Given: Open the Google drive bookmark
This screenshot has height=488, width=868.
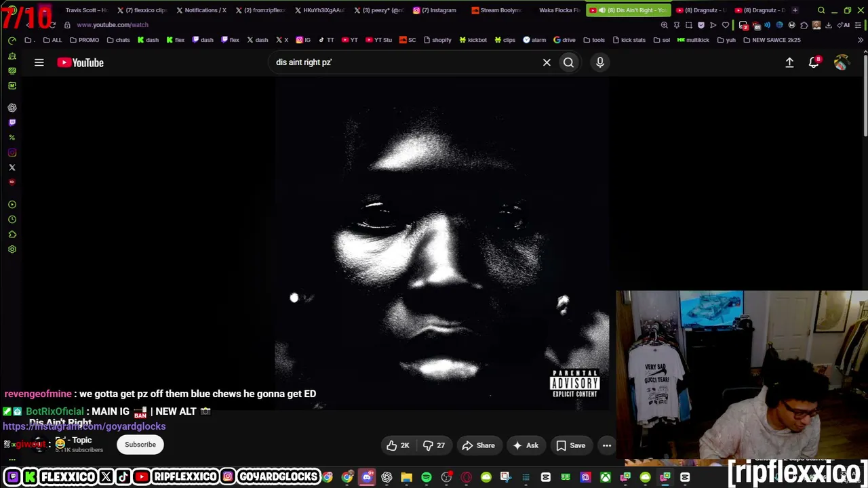Looking at the screenshot, I should 564,40.
